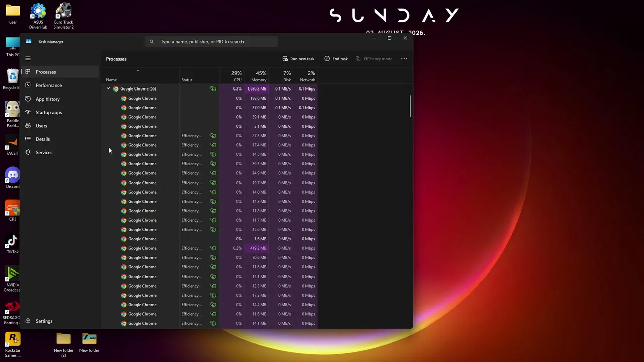Image resolution: width=644 pixels, height=362 pixels.
Task: Sort processes by CPU usage column
Action: [x=231, y=76]
